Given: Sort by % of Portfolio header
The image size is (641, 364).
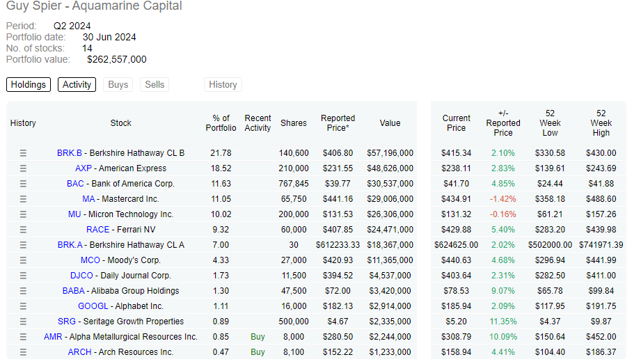Looking at the screenshot, I should click(221, 123).
